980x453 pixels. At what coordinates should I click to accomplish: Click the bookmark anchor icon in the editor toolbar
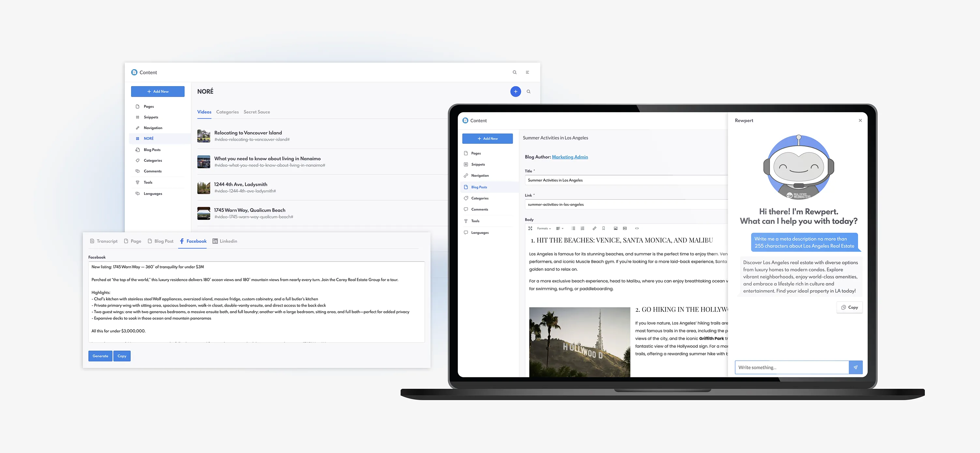(x=603, y=228)
